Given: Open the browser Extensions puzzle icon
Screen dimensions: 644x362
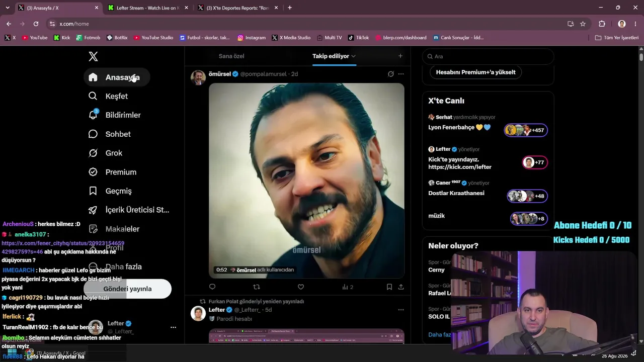Looking at the screenshot, I should [602, 24].
